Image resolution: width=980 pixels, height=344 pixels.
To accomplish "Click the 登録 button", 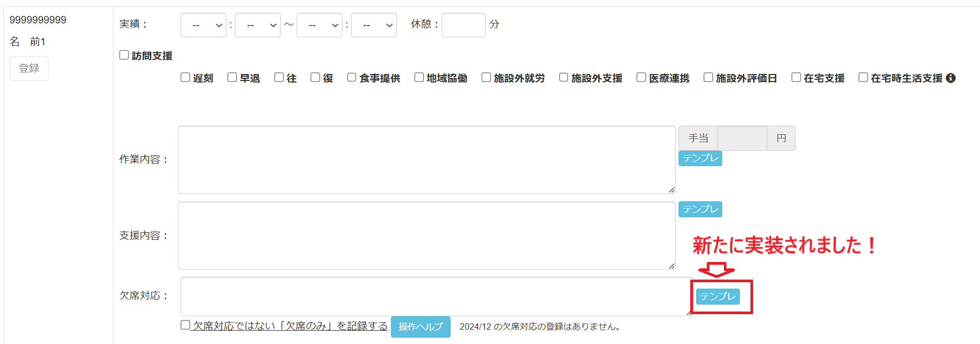I will (x=29, y=69).
